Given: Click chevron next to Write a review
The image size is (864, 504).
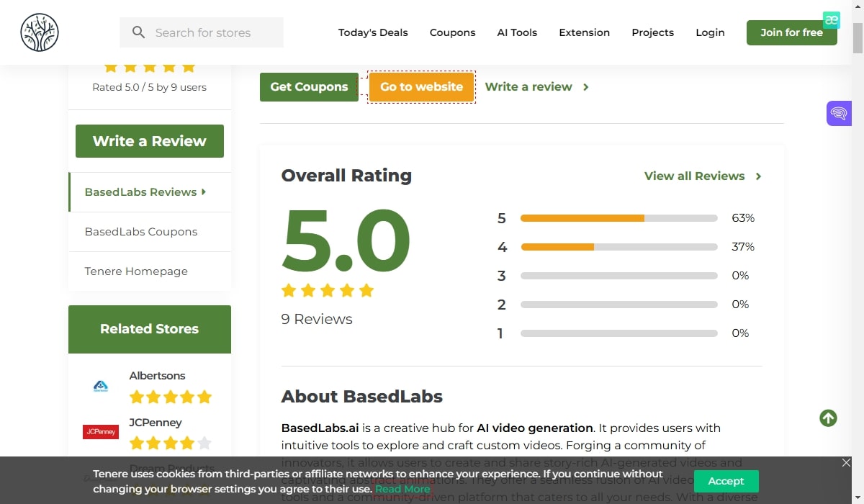Looking at the screenshot, I should (x=586, y=87).
